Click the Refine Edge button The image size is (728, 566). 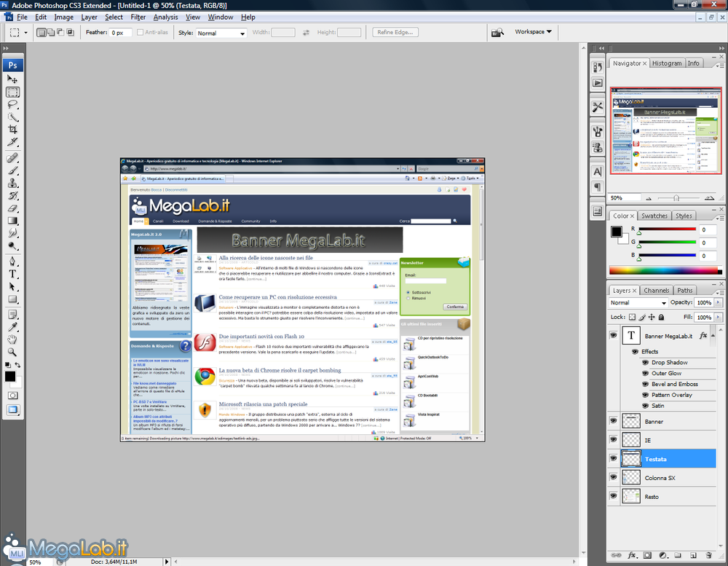point(395,32)
